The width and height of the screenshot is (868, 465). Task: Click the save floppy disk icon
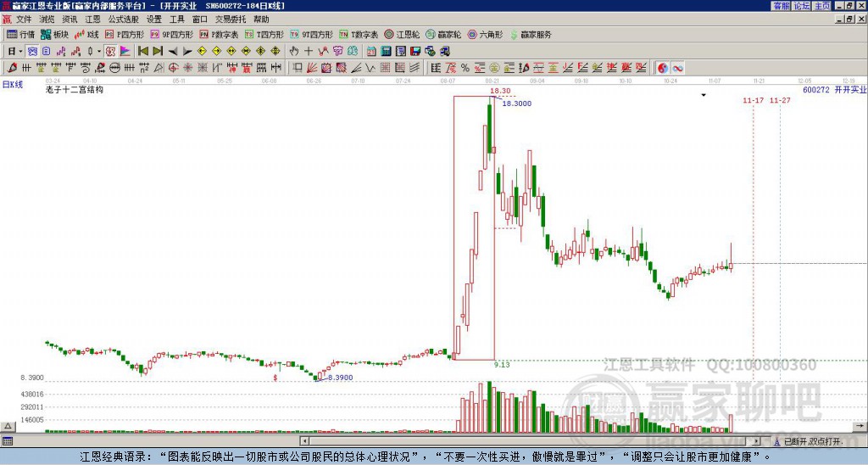click(415, 51)
